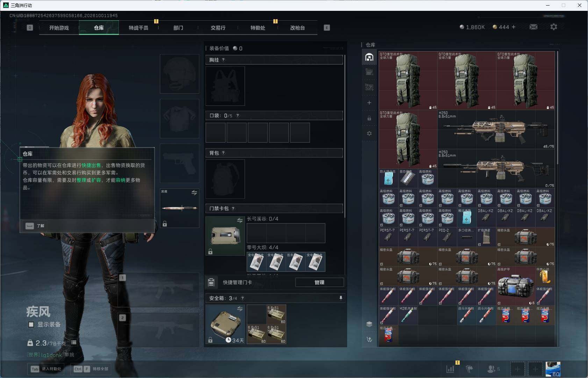Click the padlock icon in warehouse sidebar
The height and width of the screenshot is (378, 588).
[369, 118]
